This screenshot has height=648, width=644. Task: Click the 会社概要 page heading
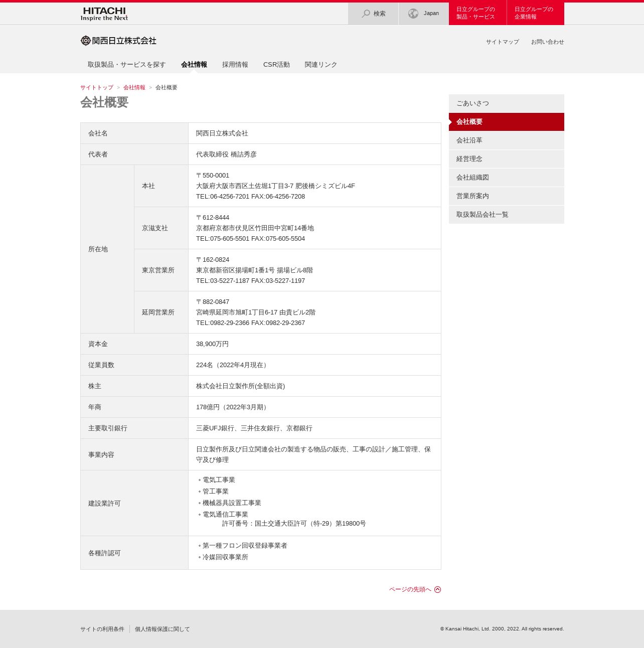(x=104, y=102)
